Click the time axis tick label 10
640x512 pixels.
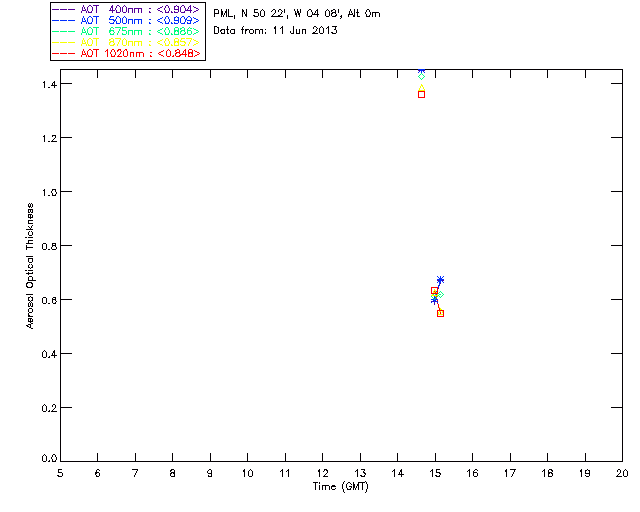point(247,473)
